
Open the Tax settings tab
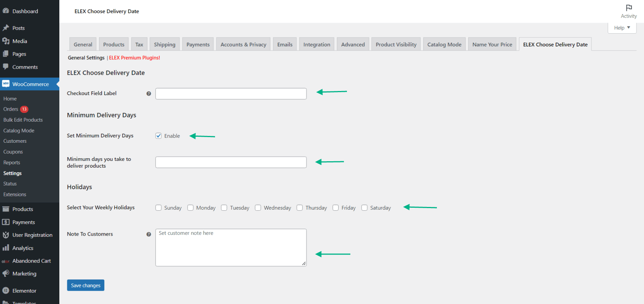(139, 44)
